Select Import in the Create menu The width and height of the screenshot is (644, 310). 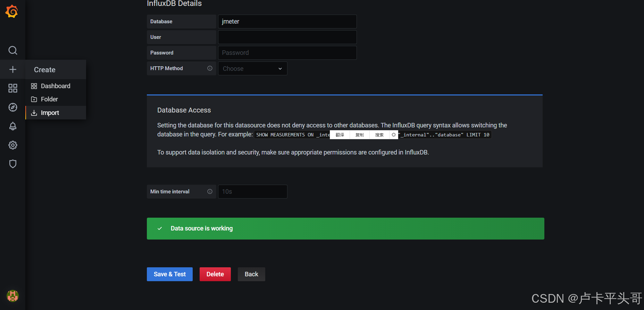pyautogui.click(x=56, y=113)
